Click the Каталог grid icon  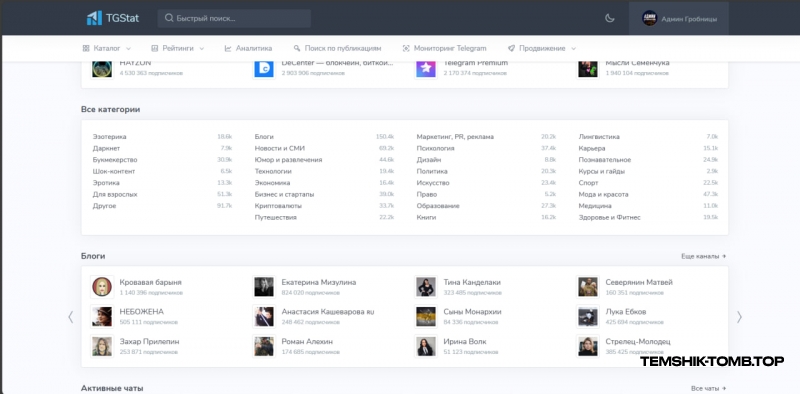tap(86, 48)
